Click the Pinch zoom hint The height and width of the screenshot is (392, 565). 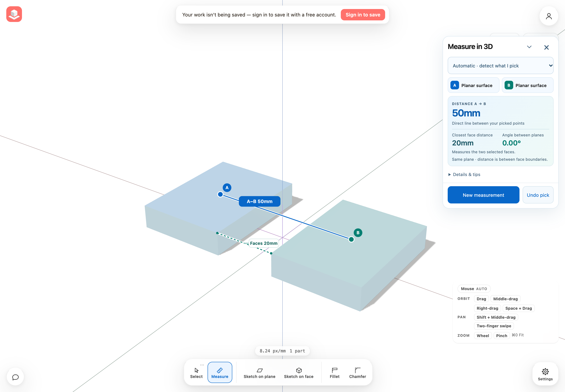point(501,336)
